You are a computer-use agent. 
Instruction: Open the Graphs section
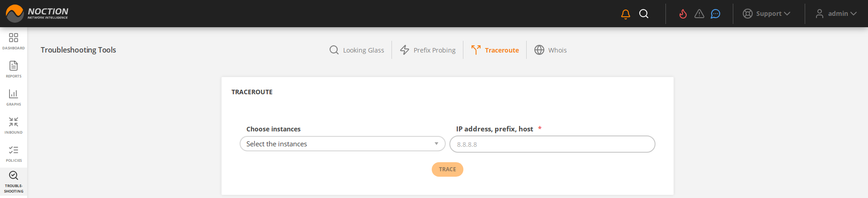click(x=14, y=97)
